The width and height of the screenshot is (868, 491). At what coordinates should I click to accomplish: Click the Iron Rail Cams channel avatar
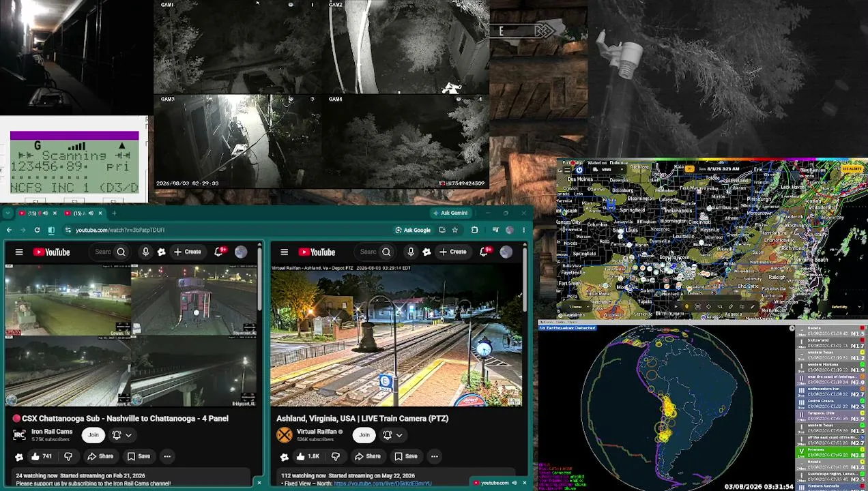tap(19, 434)
